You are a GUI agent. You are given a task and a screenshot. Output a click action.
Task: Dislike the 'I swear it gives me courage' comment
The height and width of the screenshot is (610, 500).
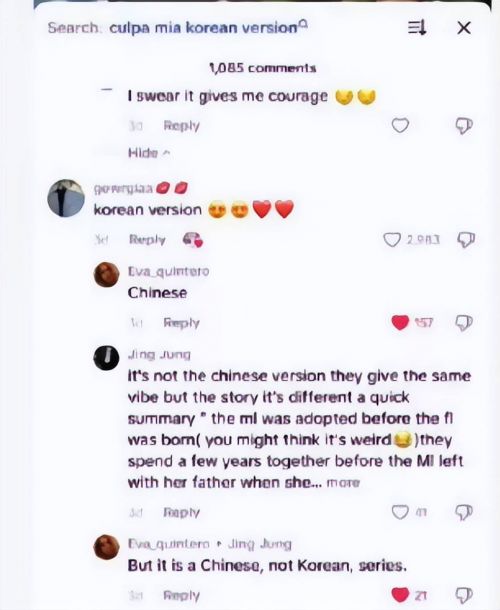[464, 126]
